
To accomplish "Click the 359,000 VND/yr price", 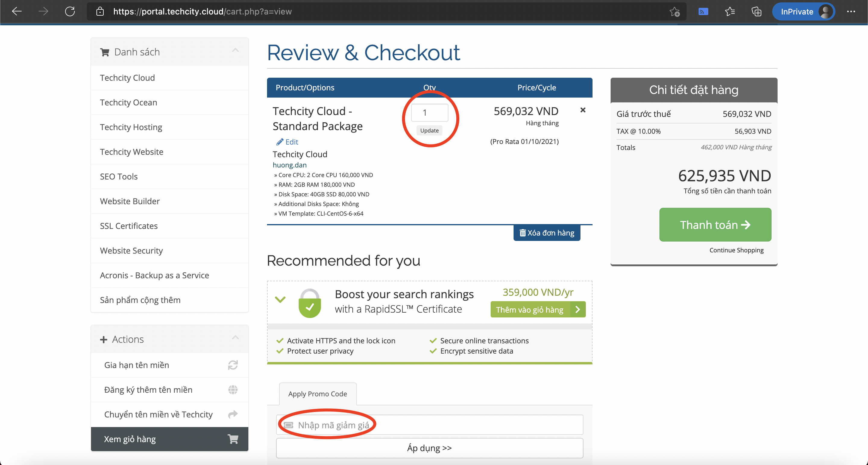I will [x=538, y=292].
